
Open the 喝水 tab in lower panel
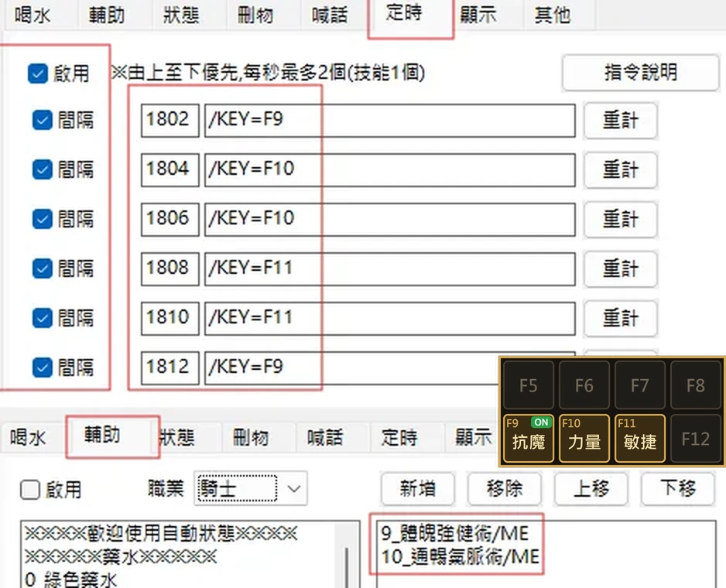[29, 438]
